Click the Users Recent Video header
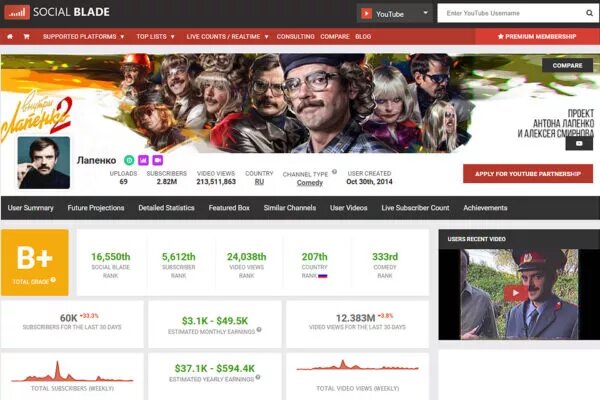This screenshot has width=600, height=400. 477,239
